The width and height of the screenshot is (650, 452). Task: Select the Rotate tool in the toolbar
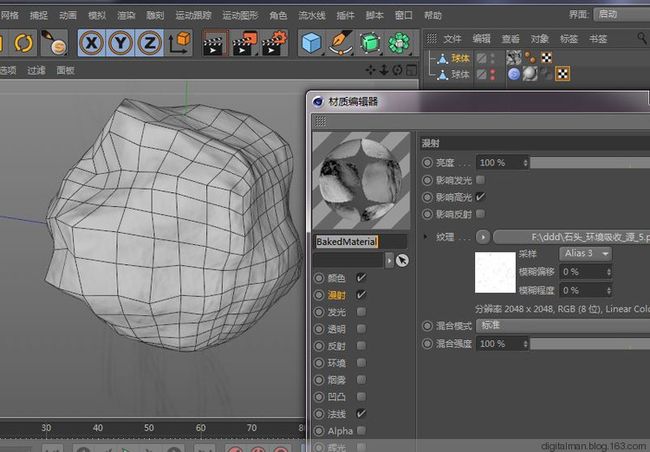tap(23, 43)
